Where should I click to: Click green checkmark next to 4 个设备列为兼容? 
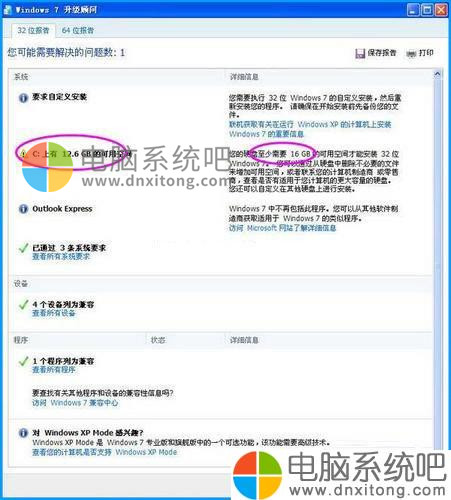tap(23, 305)
